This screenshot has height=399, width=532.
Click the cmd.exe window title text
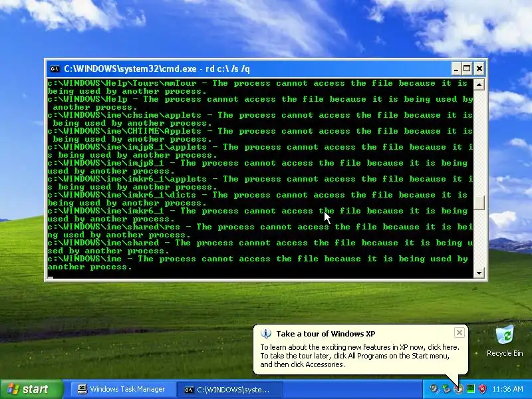(x=157, y=69)
